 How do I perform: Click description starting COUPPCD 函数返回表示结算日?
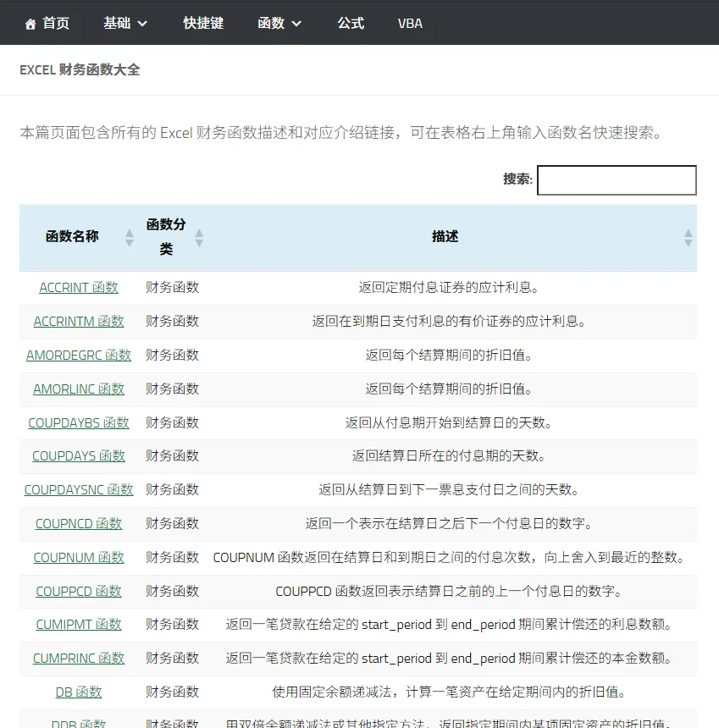(449, 592)
